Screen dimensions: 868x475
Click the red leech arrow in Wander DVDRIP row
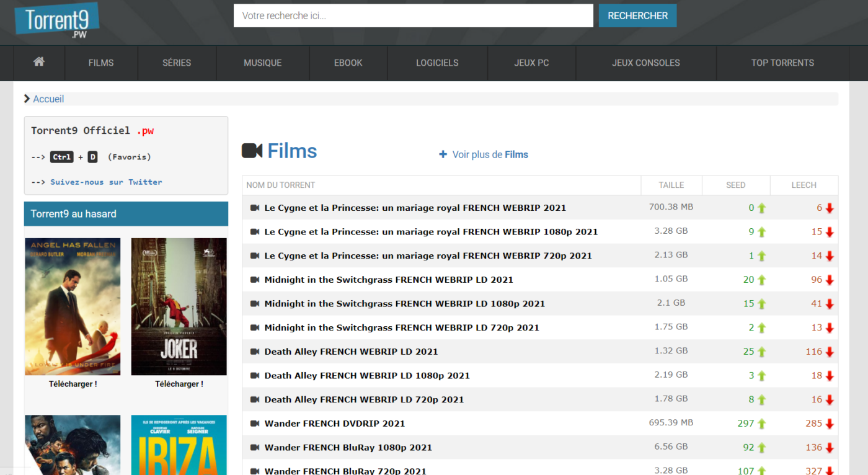click(x=830, y=424)
